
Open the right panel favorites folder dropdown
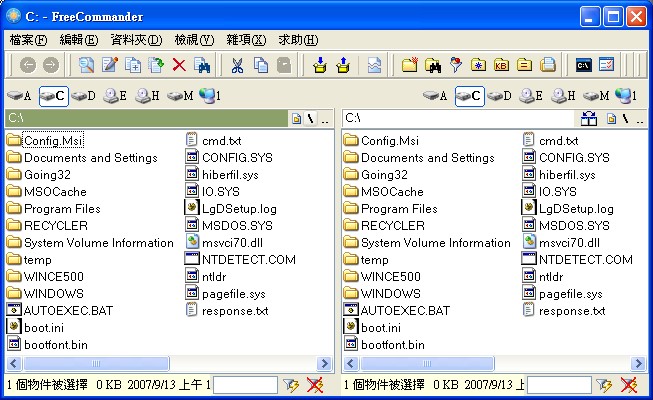pyautogui.click(x=611, y=119)
